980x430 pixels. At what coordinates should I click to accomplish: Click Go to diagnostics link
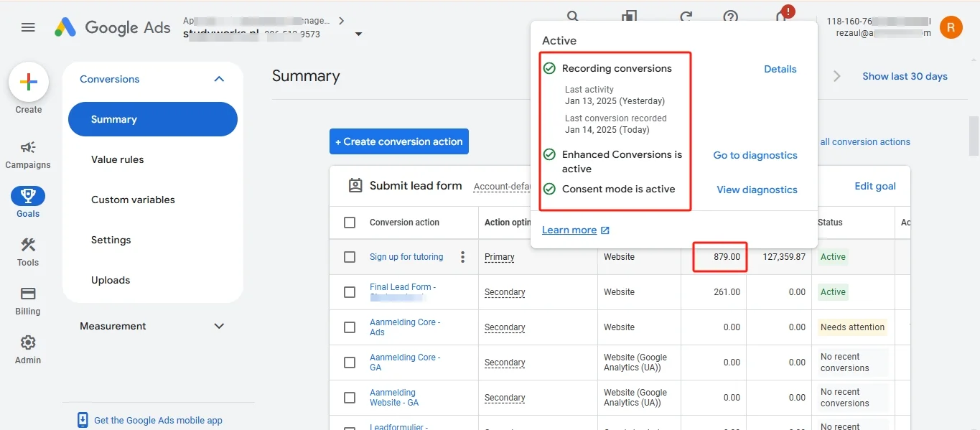point(755,155)
